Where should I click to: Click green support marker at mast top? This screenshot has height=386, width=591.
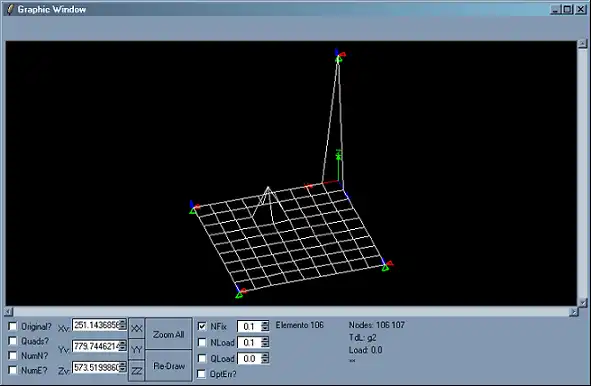339,59
